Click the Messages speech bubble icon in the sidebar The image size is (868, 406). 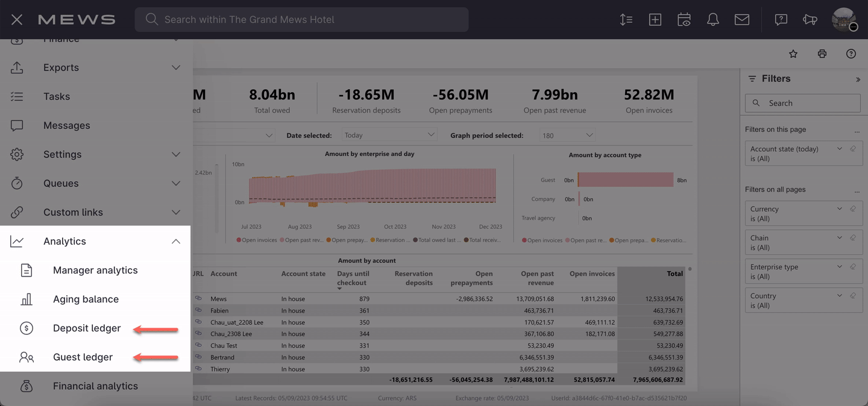click(17, 125)
